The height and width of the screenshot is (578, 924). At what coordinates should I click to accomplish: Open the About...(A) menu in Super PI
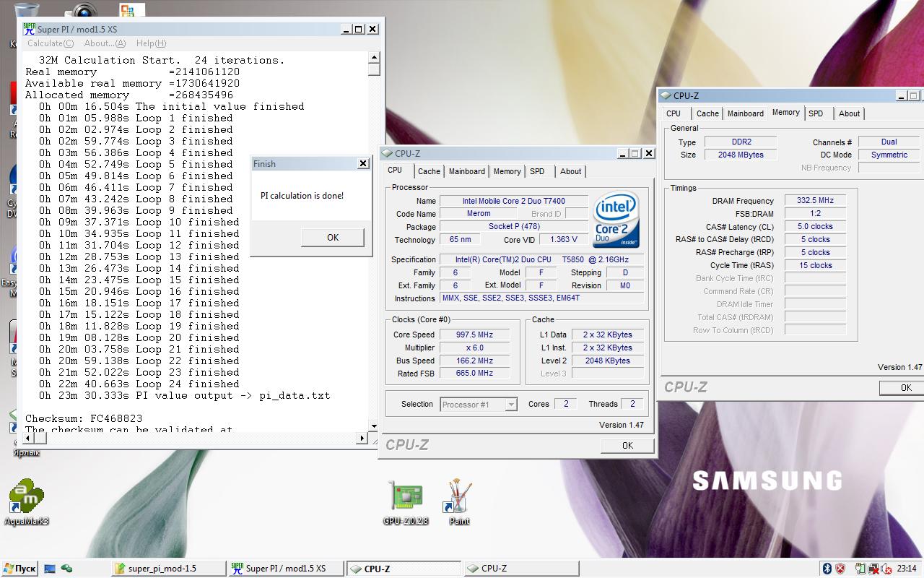point(105,43)
